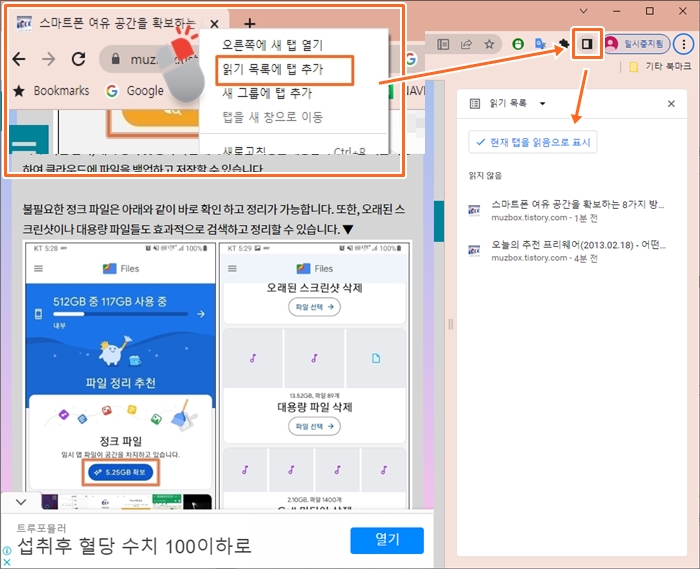700x569 pixels.
Task: Open a new tab with the plus button
Action: [250, 23]
